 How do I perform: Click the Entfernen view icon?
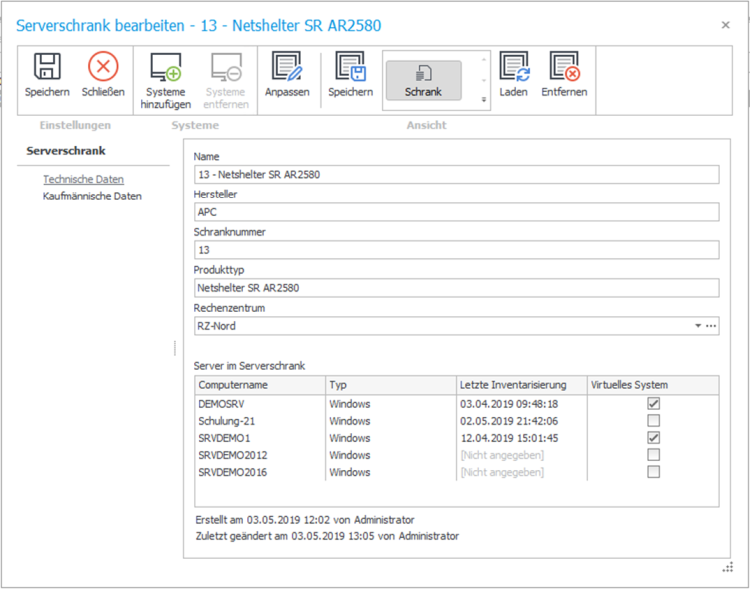[x=565, y=69]
